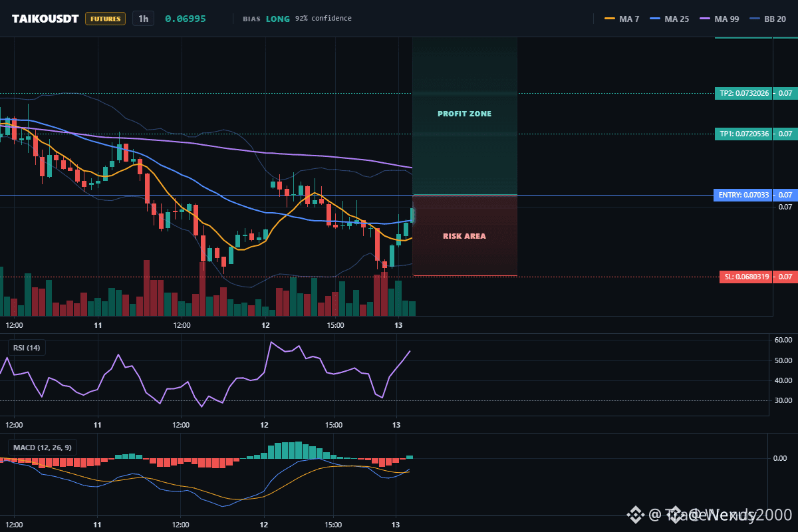Image resolution: width=798 pixels, height=532 pixels.
Task: Click the 30.00 RSI axis value
Action: (x=783, y=400)
